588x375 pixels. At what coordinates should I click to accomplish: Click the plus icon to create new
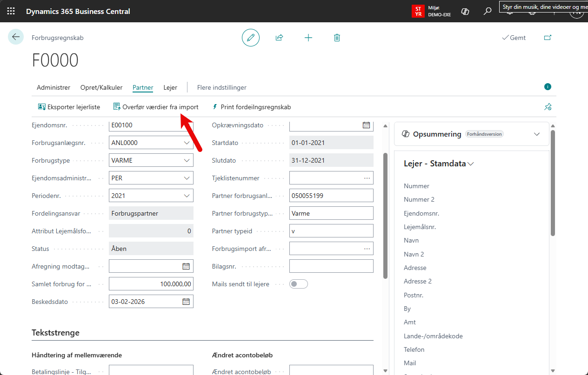tap(308, 38)
